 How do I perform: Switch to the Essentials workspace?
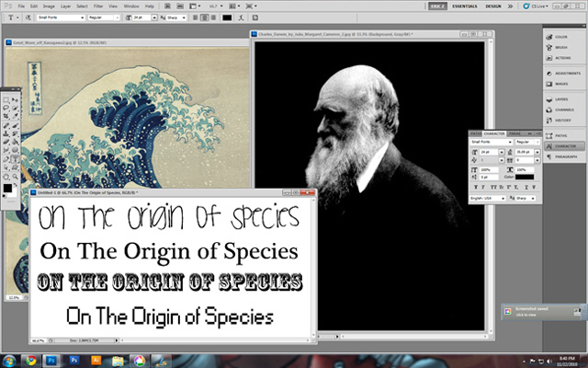[465, 6]
